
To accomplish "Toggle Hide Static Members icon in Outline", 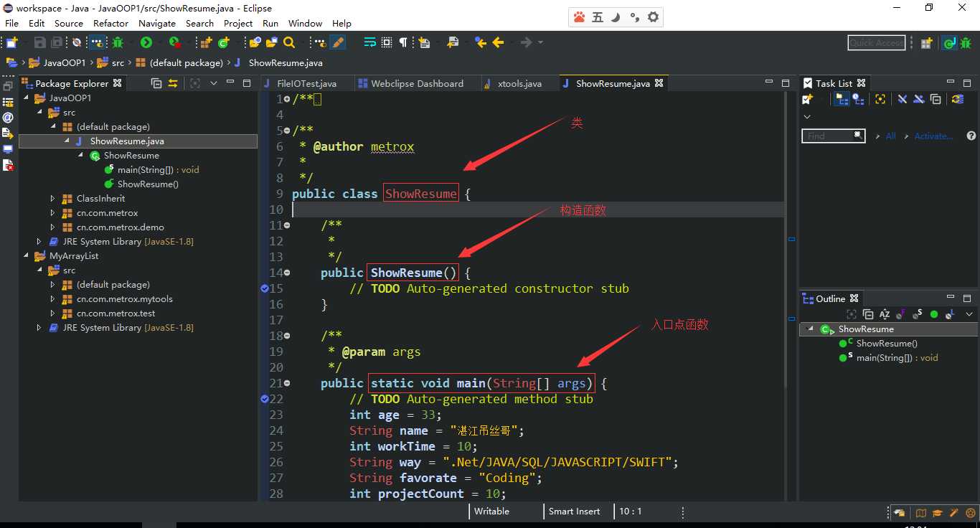I will point(918,314).
